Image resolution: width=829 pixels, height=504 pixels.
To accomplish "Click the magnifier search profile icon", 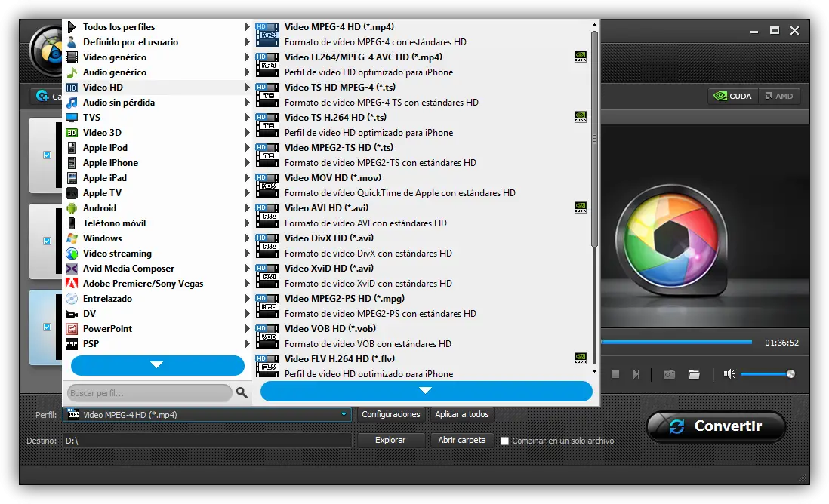I will 242,392.
